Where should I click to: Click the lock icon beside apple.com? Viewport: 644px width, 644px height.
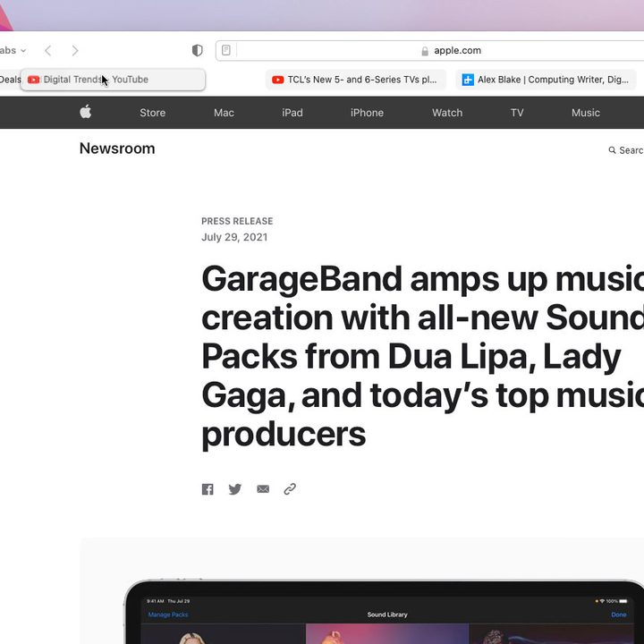[x=425, y=51]
